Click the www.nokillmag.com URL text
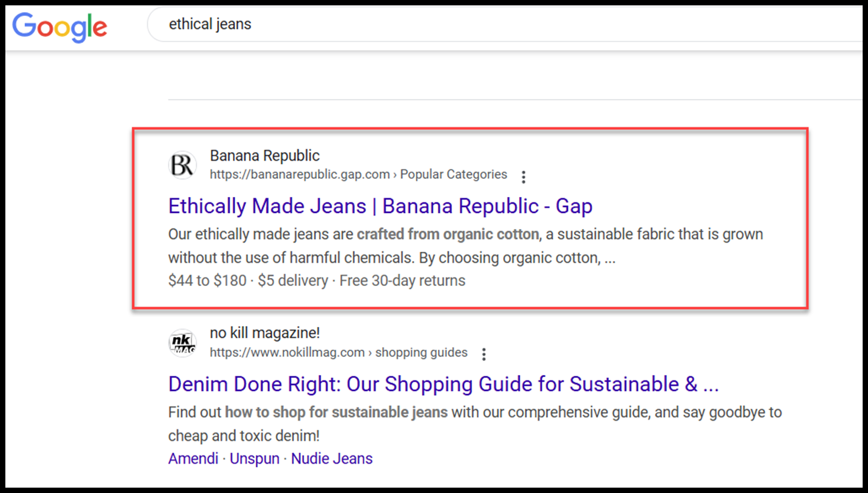Screen dimensions: 868x493 tap(287, 352)
